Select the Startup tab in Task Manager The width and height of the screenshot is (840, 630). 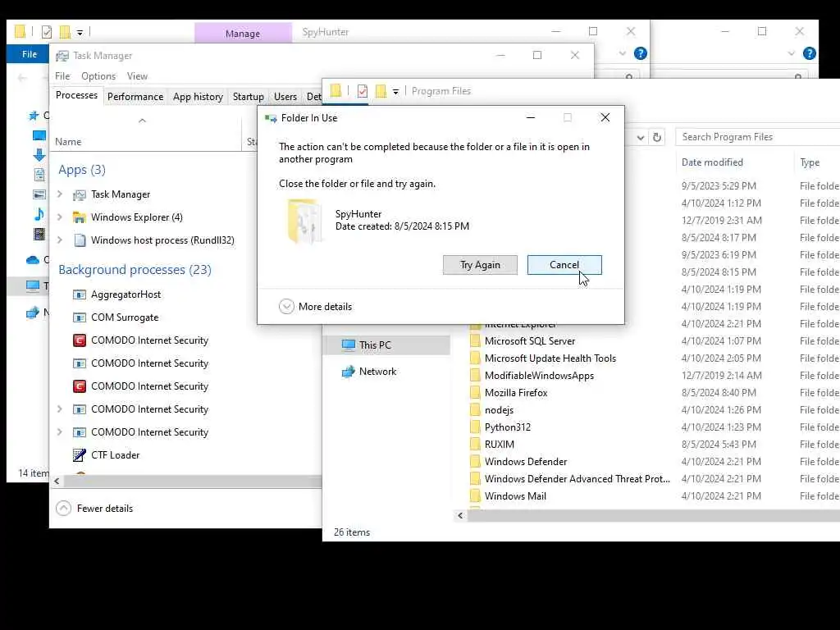[x=248, y=97]
